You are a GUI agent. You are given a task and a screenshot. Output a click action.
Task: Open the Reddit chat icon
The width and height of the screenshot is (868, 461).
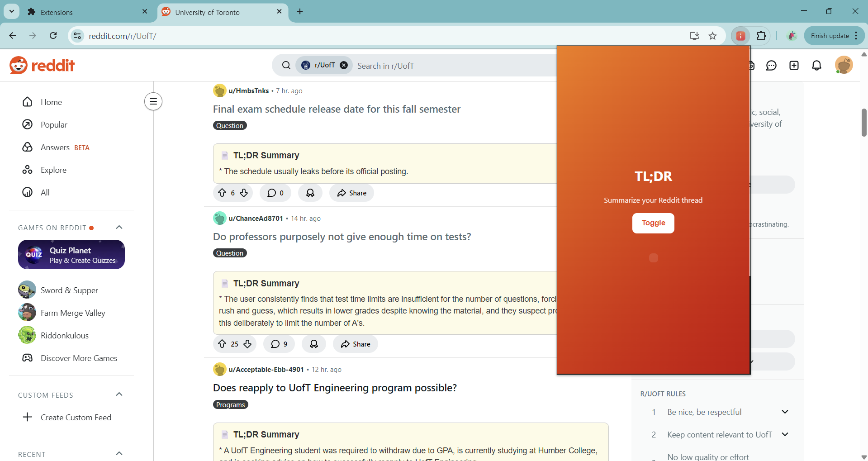point(771,66)
